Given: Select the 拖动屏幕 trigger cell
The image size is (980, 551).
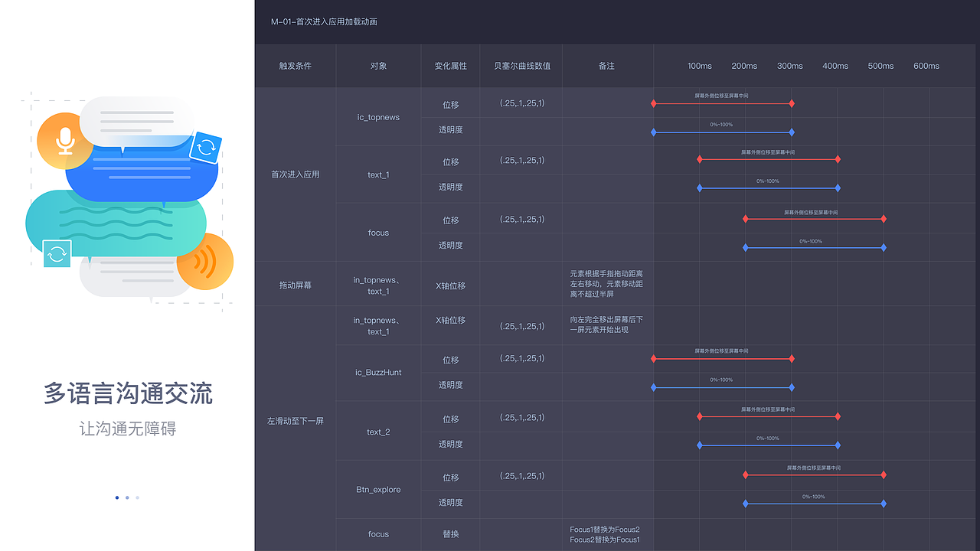Looking at the screenshot, I should 295,283.
